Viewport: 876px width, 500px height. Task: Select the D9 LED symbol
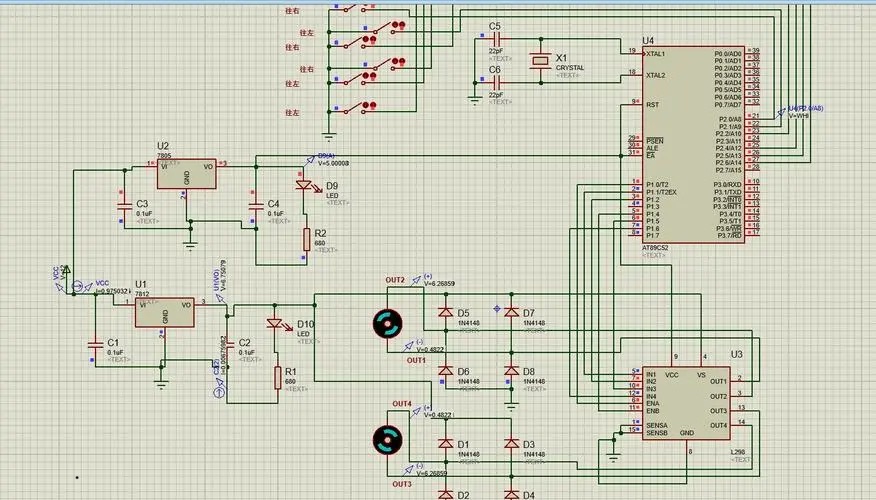coord(306,186)
